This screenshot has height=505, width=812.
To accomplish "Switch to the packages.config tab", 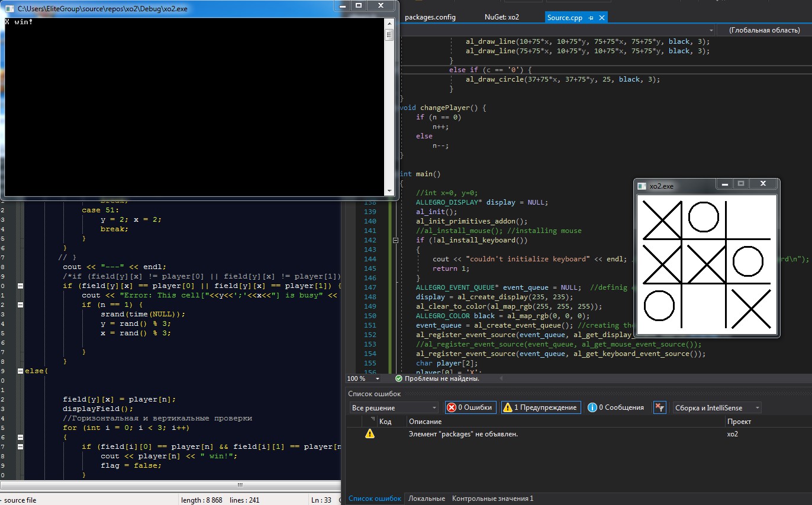I will (430, 18).
